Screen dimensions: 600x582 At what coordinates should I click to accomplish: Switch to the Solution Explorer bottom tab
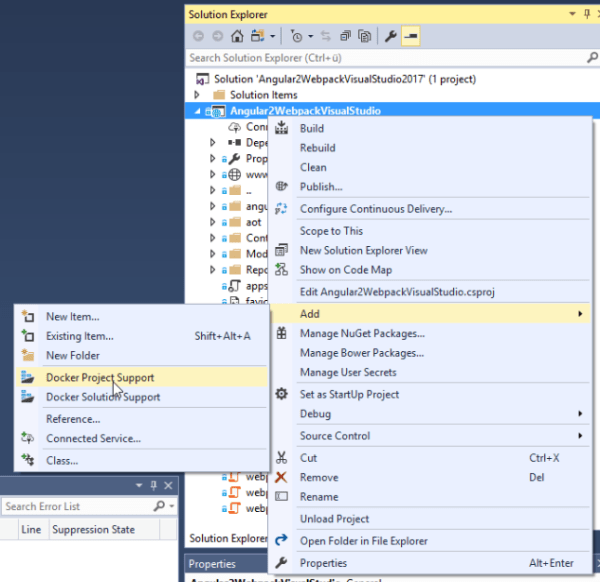(x=228, y=538)
